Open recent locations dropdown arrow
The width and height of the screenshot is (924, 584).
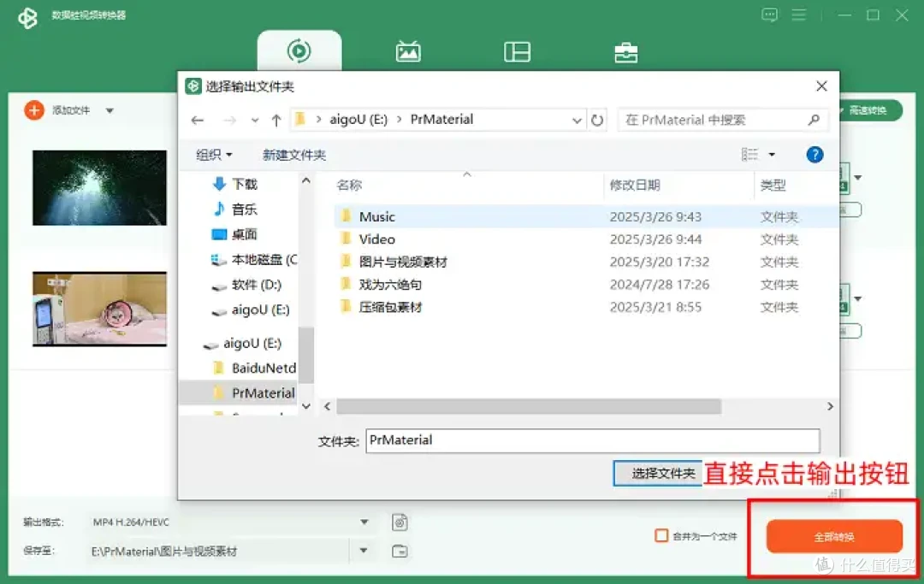coord(255,120)
